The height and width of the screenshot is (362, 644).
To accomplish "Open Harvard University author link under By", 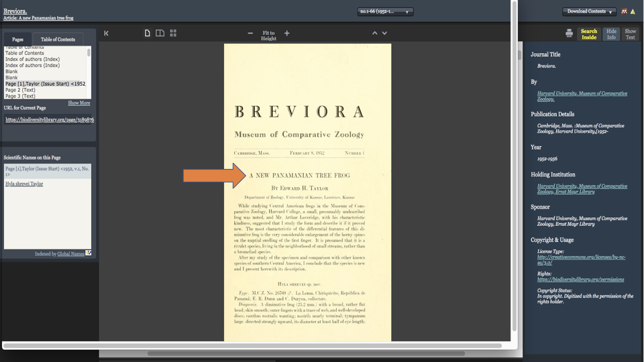I will pyautogui.click(x=582, y=96).
